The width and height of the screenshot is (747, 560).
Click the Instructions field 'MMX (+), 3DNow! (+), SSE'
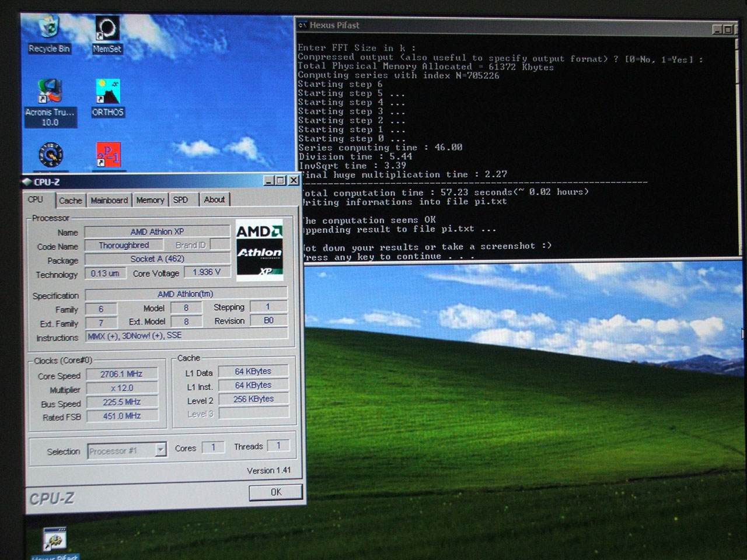[186, 335]
